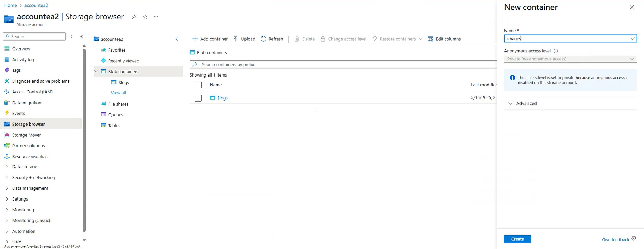Go to Home breadcrumb
644x249 pixels.
click(10, 5)
